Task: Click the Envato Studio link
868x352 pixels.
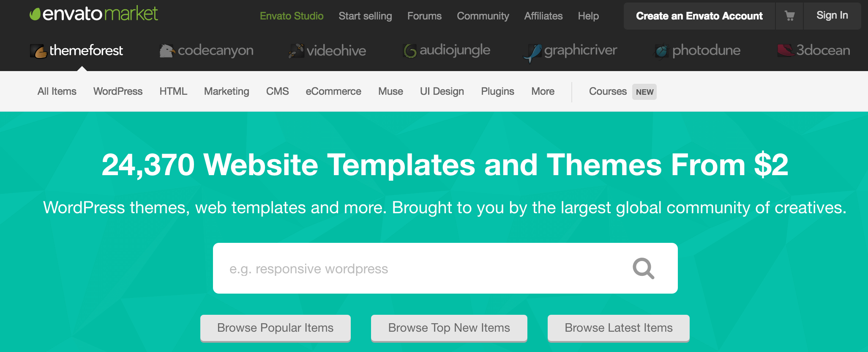Action: tap(292, 16)
